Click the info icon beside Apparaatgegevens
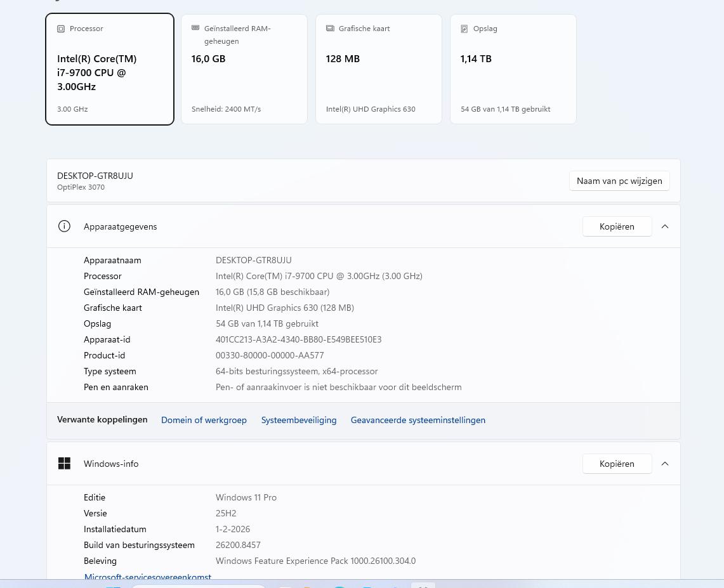The height and width of the screenshot is (588, 724). coord(64,226)
